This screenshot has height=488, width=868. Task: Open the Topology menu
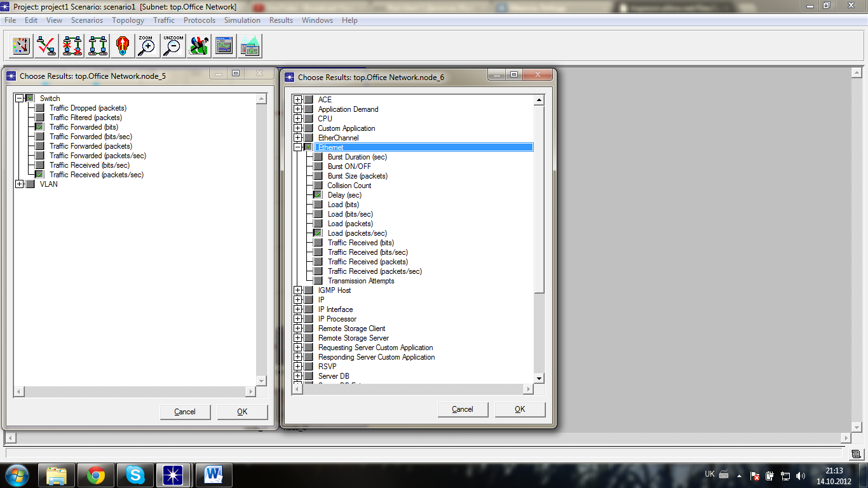click(128, 20)
